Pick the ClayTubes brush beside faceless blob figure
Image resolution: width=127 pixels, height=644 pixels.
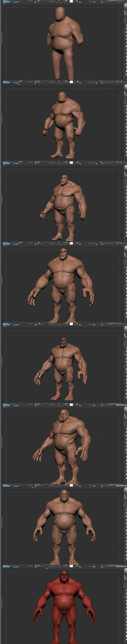[x=125, y=36]
